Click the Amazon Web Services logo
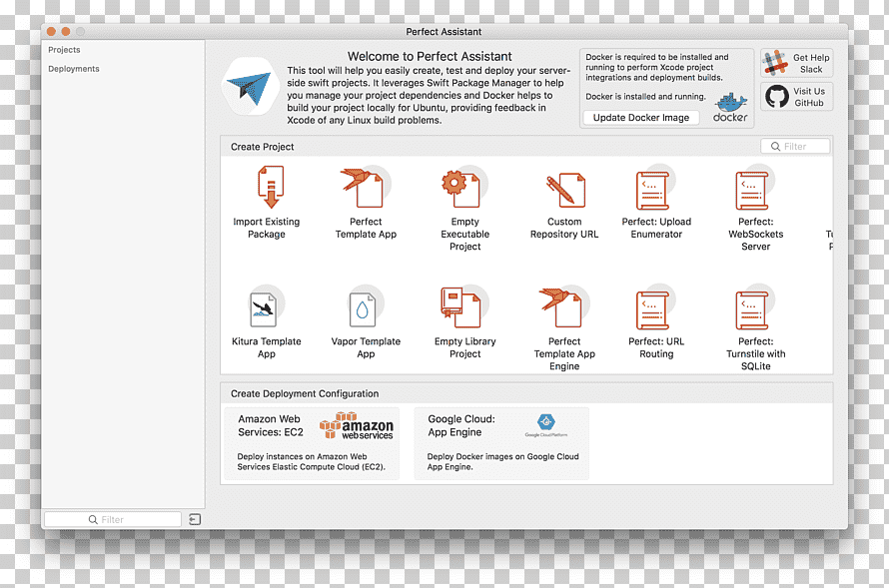 [x=356, y=426]
